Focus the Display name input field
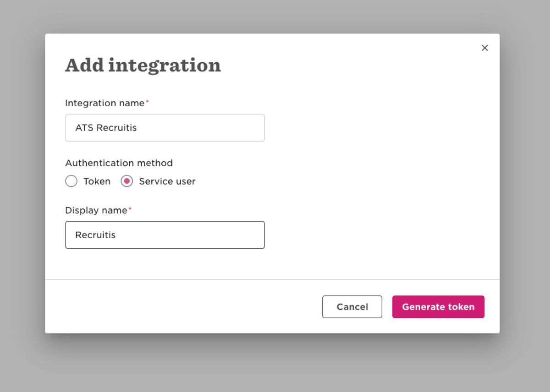This screenshot has width=550, height=392. 165,235
